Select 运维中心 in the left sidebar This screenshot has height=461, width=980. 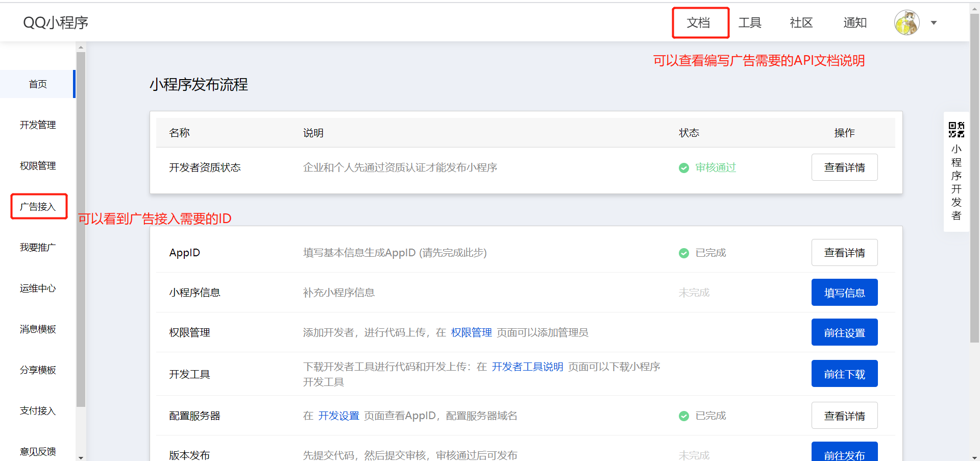tap(38, 288)
